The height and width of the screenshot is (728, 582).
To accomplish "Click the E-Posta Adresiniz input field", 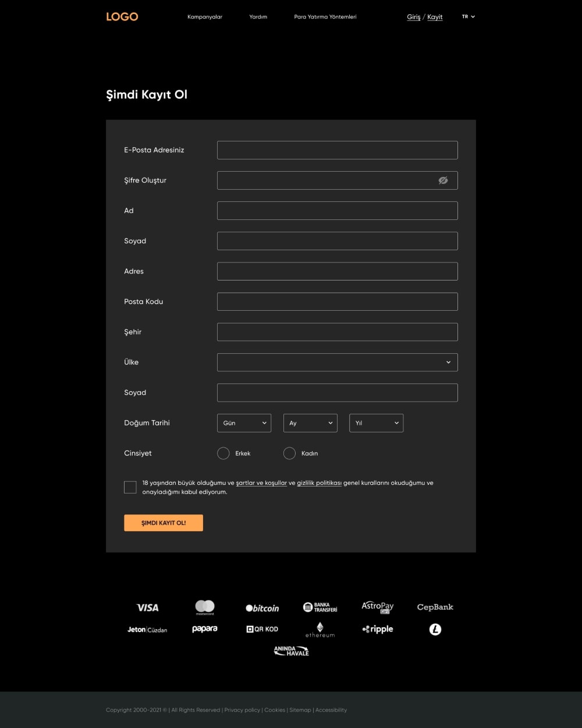I will 337,150.
